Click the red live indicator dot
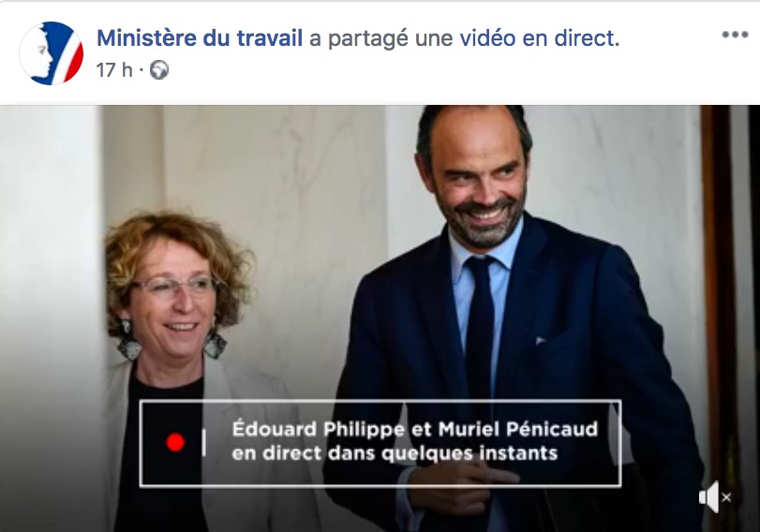This screenshot has height=532, width=760. [x=175, y=442]
